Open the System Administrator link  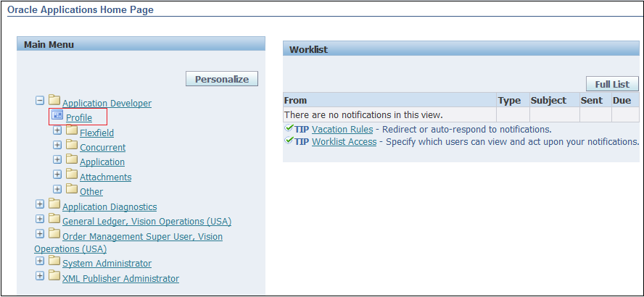(107, 264)
